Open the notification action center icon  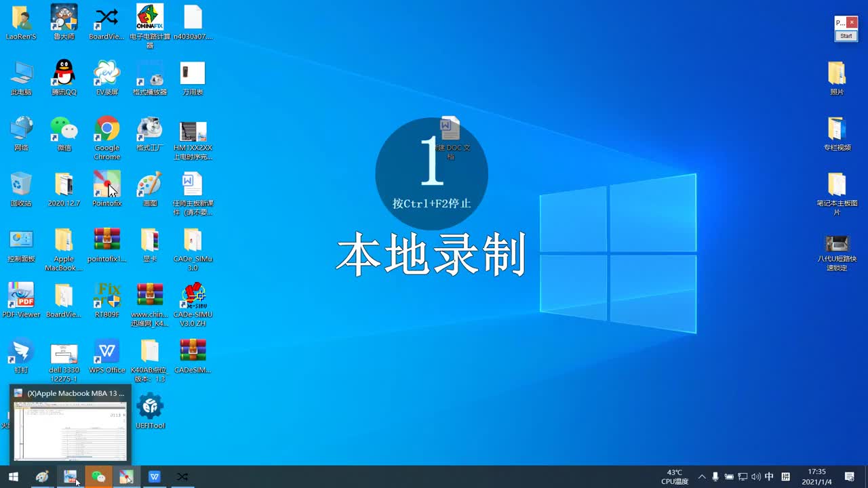coord(850,477)
